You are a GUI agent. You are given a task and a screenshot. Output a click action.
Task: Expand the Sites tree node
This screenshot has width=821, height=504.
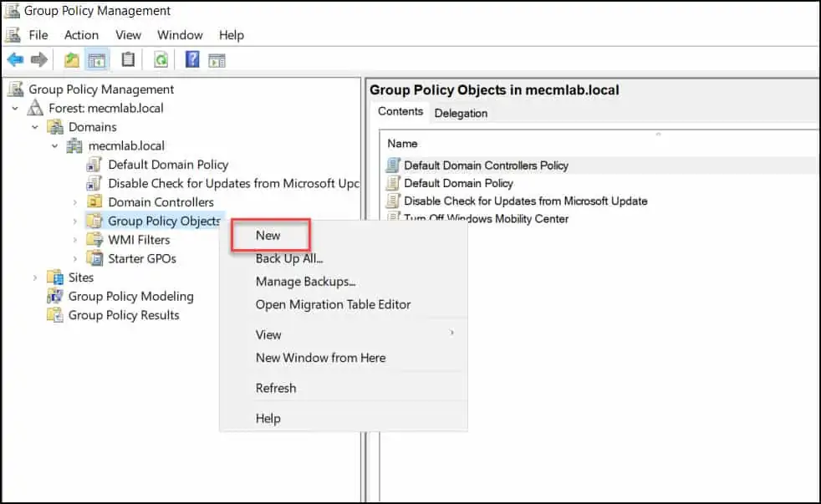click(x=35, y=277)
